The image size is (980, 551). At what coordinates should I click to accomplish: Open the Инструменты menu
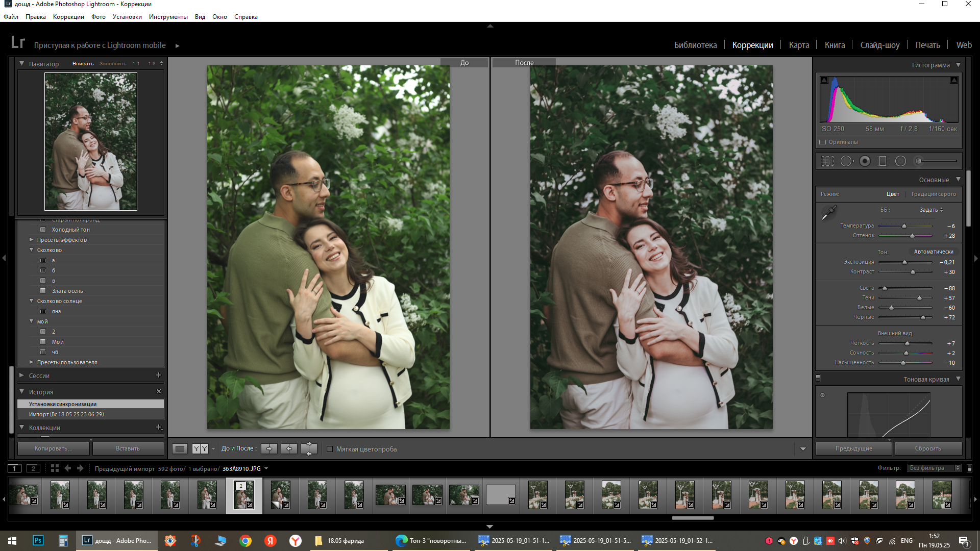pyautogui.click(x=168, y=17)
